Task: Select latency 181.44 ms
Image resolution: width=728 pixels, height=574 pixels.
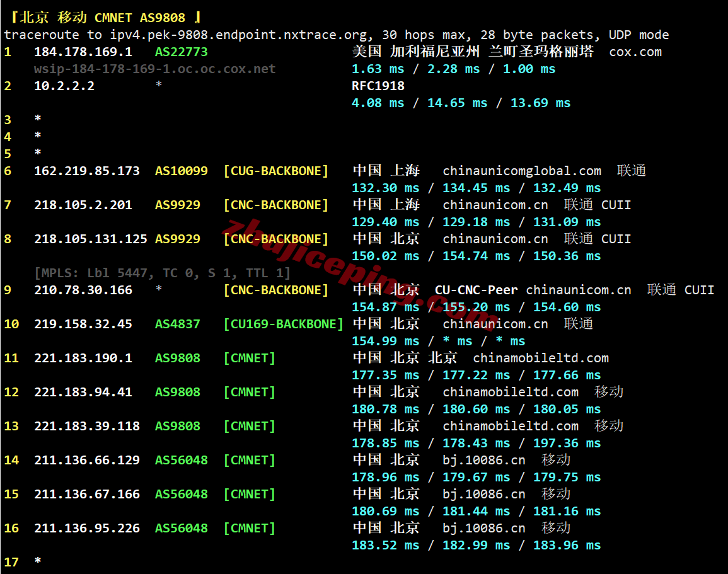Action: (476, 512)
